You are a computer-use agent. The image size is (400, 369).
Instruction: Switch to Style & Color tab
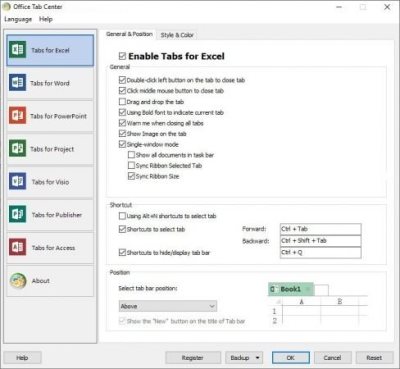(177, 35)
